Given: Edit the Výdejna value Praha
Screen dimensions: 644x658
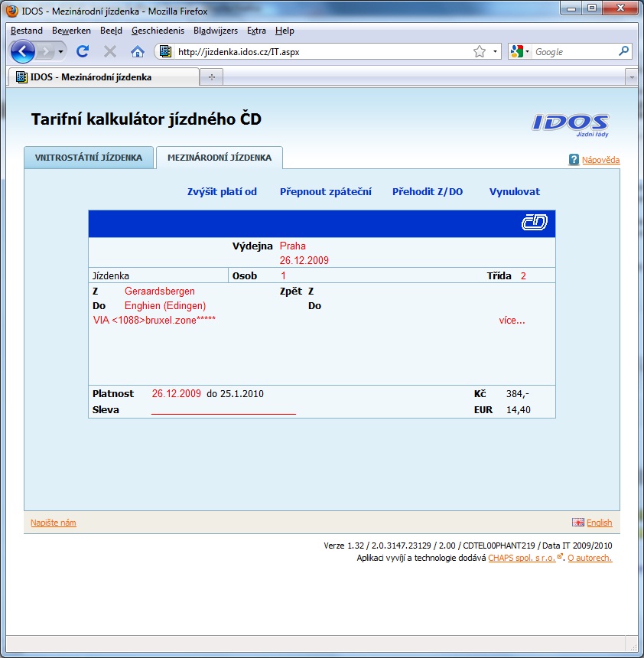Looking at the screenshot, I should click(x=293, y=246).
